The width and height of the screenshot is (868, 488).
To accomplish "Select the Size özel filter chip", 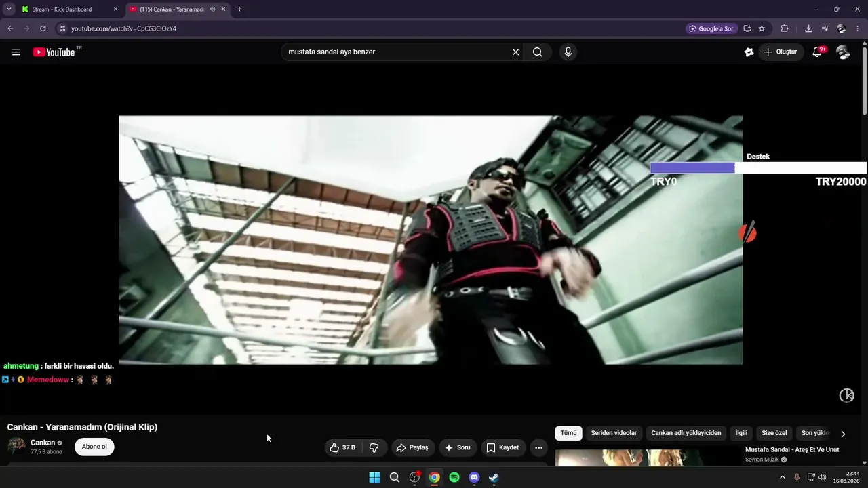I will (774, 433).
